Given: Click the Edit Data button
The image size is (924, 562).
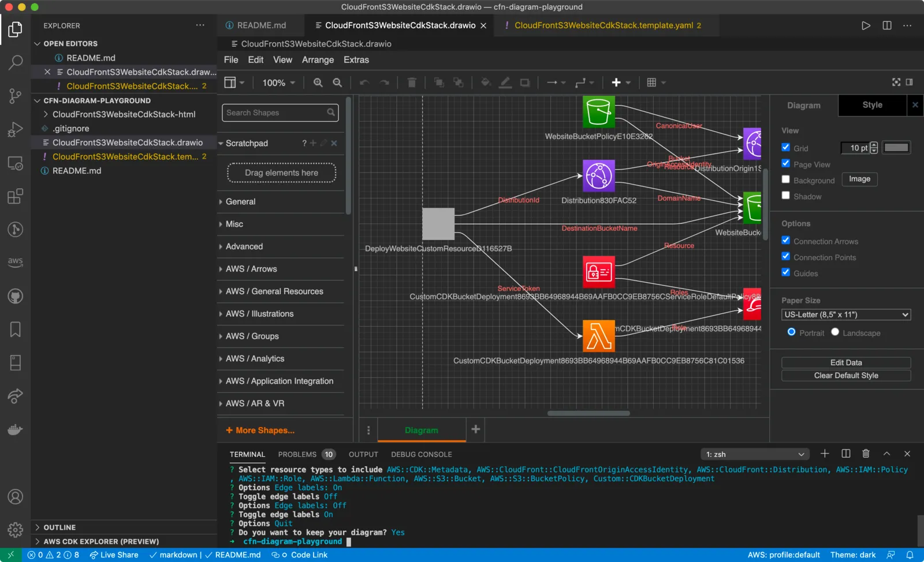Looking at the screenshot, I should (846, 362).
